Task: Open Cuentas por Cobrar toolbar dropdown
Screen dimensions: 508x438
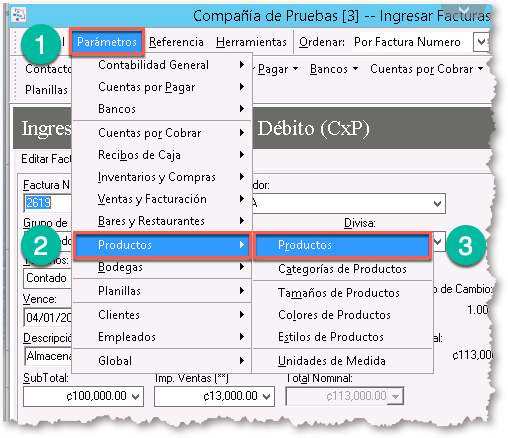Action: point(427,69)
